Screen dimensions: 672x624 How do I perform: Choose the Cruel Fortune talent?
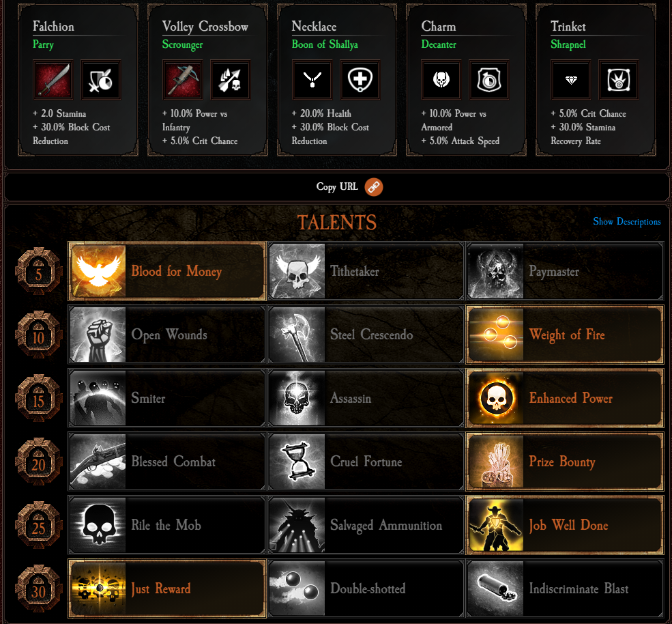click(366, 462)
